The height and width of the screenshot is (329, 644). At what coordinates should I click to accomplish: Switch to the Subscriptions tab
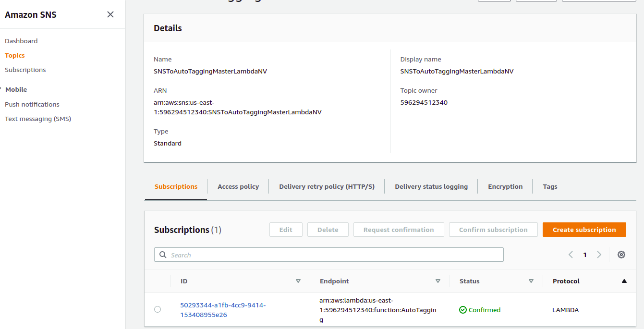[x=176, y=186]
